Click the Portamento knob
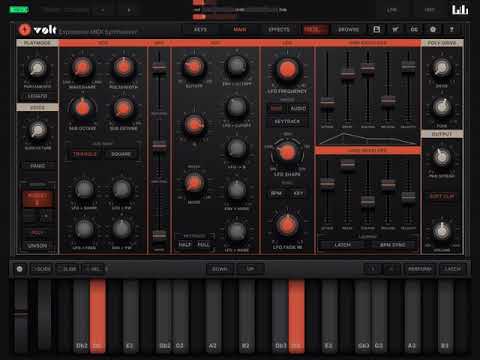480x360 pixels. coord(37,68)
